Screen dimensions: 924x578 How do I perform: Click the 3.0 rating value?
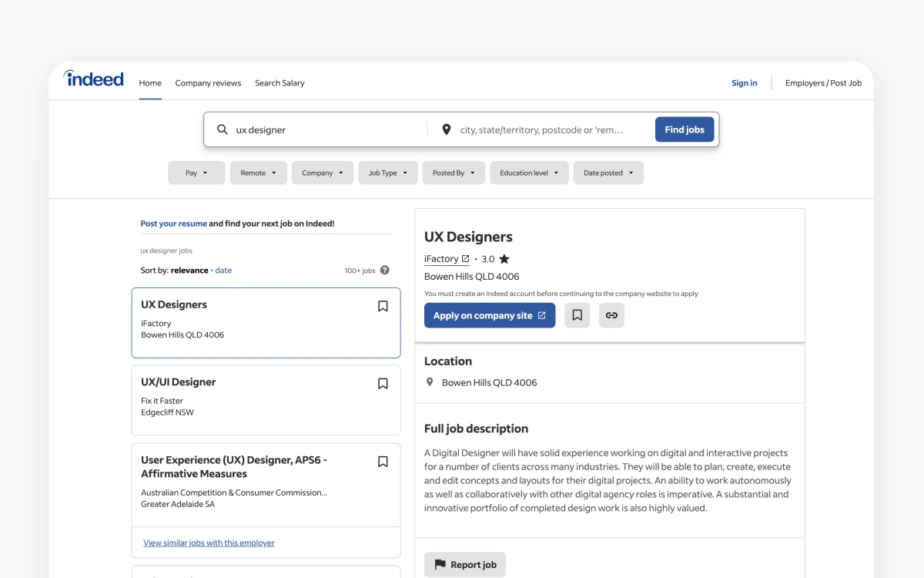[x=488, y=259]
